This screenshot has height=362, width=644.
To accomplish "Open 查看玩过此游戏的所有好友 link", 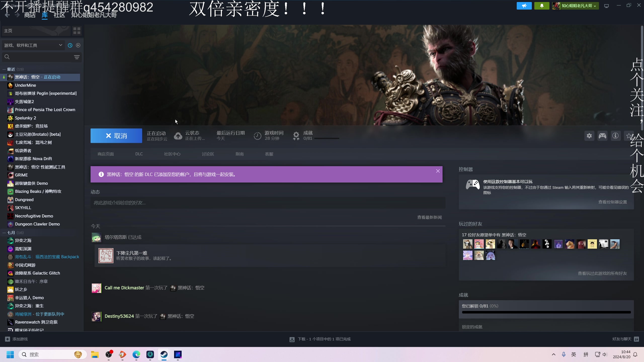I will 602,274.
